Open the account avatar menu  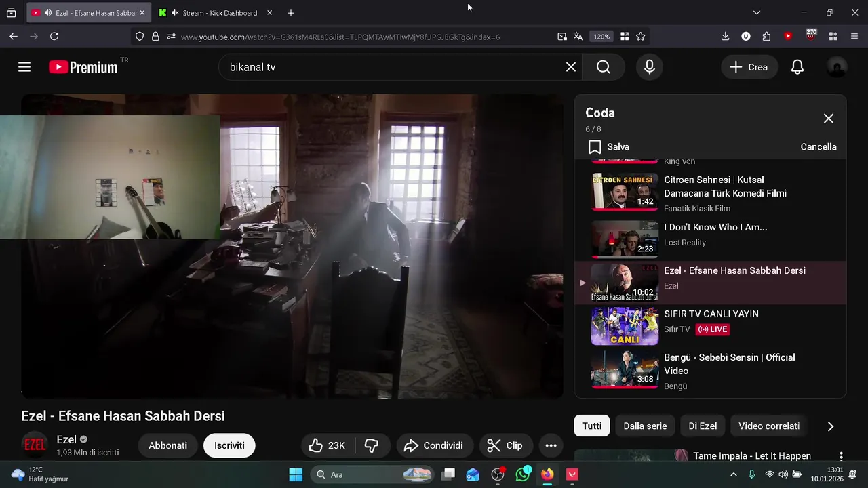837,67
